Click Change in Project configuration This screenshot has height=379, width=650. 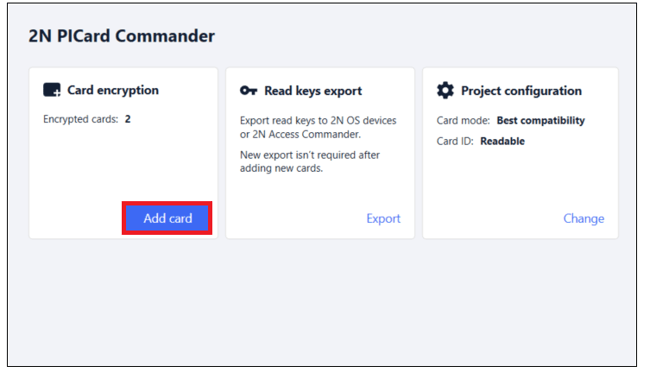583,219
